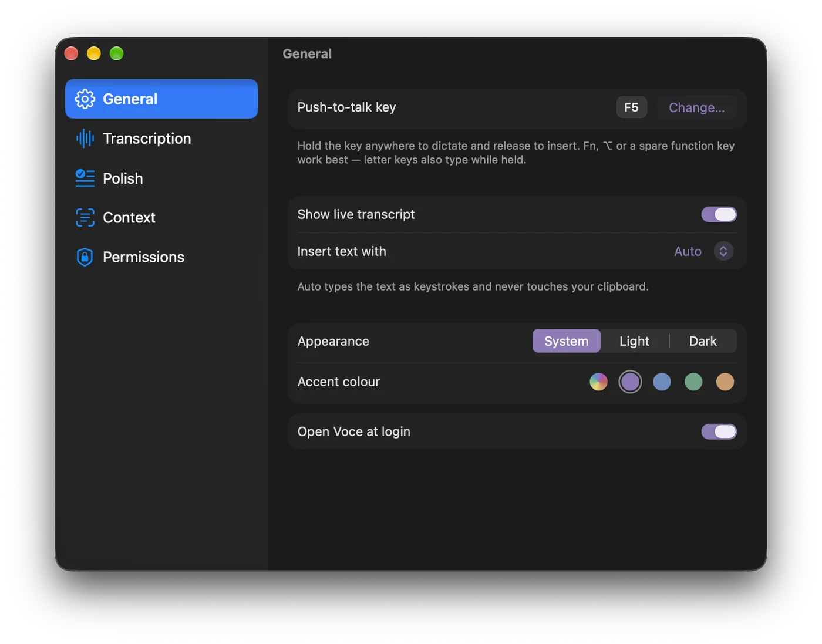Select System appearance option
The image size is (822, 644).
[x=566, y=341]
